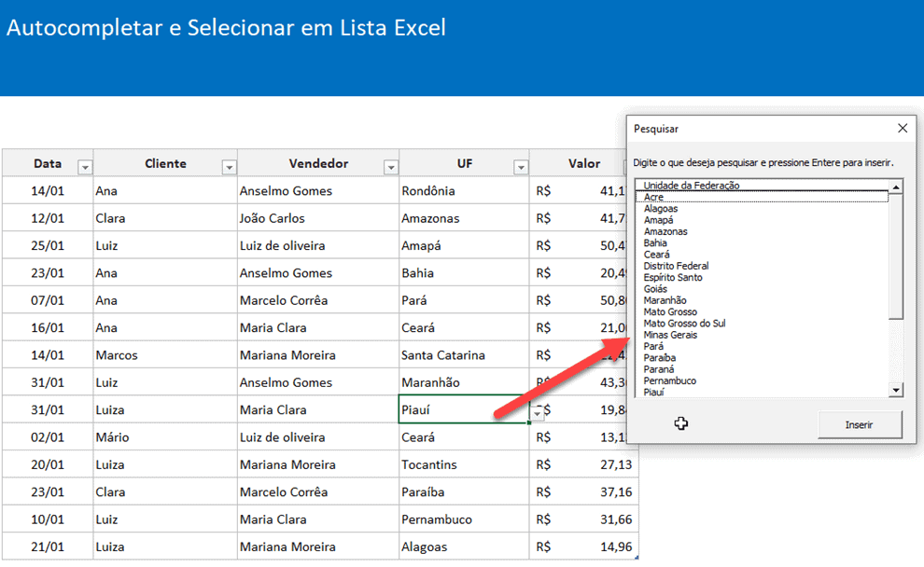Select Pernambuco from the state list
Viewport: 924px width, 567px height.
point(668,380)
